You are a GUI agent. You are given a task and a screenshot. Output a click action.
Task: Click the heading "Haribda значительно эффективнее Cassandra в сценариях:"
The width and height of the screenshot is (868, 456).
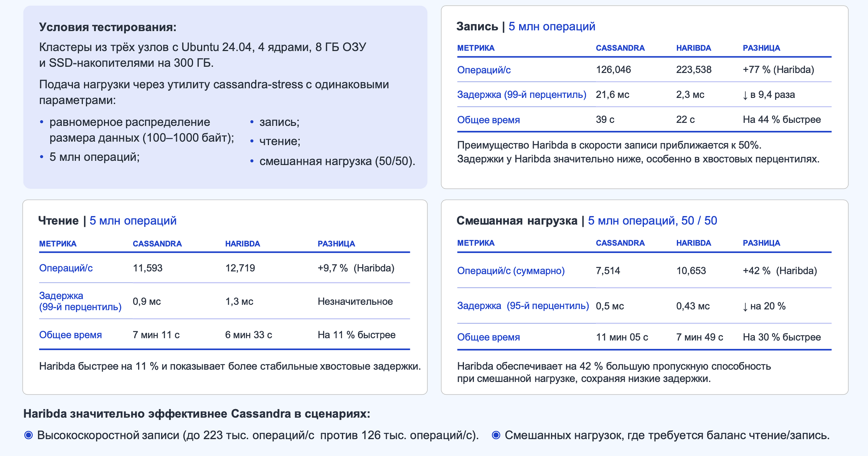pos(197,414)
